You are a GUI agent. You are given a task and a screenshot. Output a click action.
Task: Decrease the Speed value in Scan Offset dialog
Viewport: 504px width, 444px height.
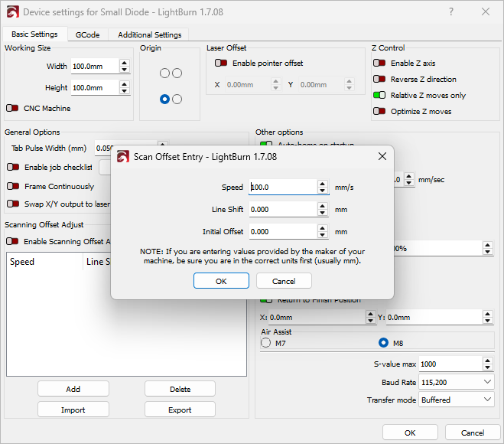[323, 191]
